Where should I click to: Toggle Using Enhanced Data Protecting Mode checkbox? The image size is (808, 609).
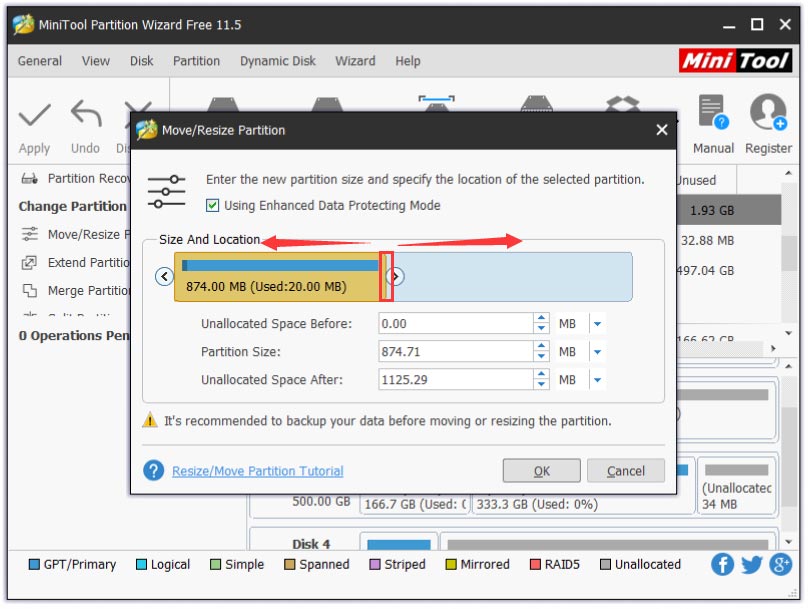(x=212, y=205)
